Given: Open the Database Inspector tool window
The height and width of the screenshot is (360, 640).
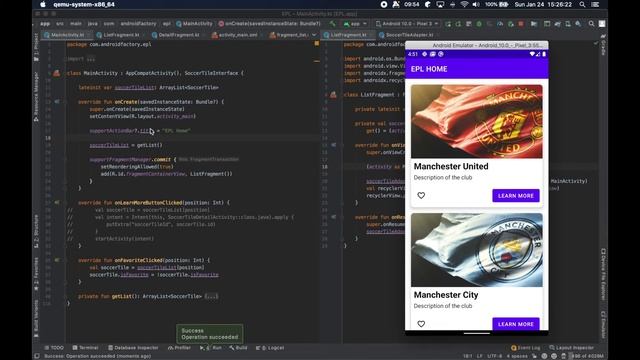Looking at the screenshot, I should 133,348.
